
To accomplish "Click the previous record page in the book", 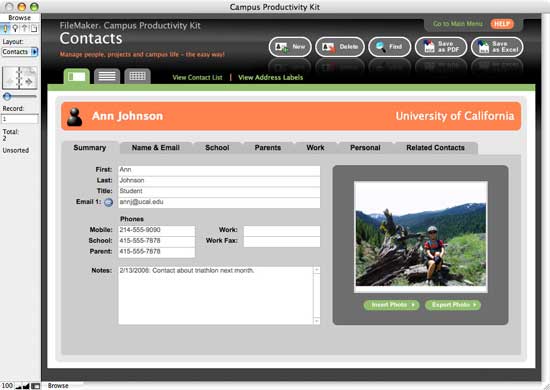I will click(11, 78).
